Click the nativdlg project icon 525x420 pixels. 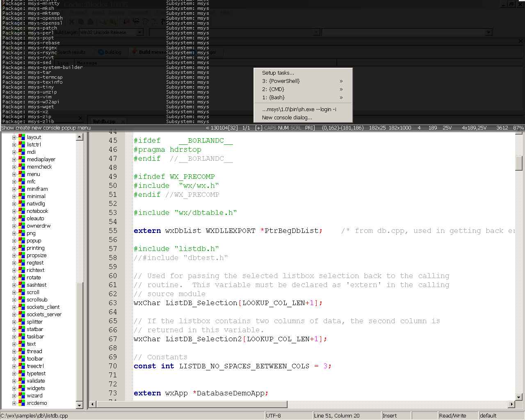pyautogui.click(x=22, y=203)
